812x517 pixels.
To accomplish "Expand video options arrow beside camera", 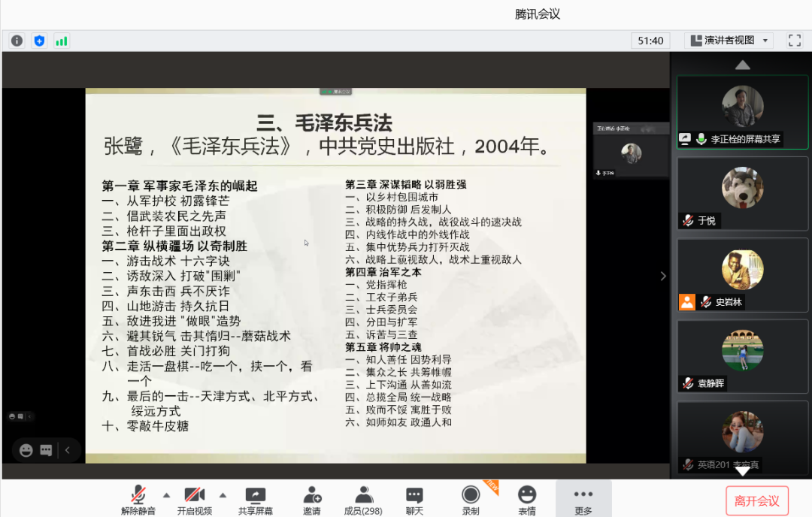I will click(223, 495).
